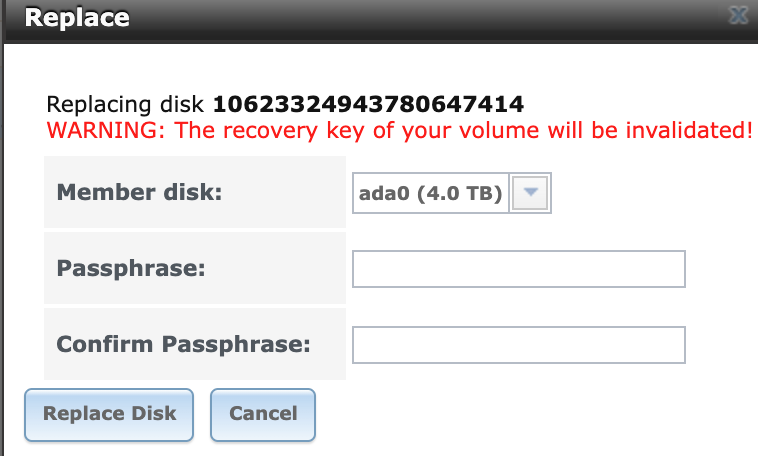Click the Replace dialog title text
Screen dimensions: 758x456
(x=77, y=18)
